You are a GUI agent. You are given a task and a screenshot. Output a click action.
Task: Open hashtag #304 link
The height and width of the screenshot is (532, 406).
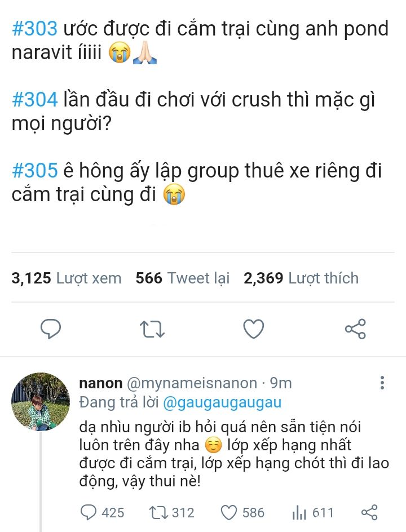pyautogui.click(x=34, y=100)
